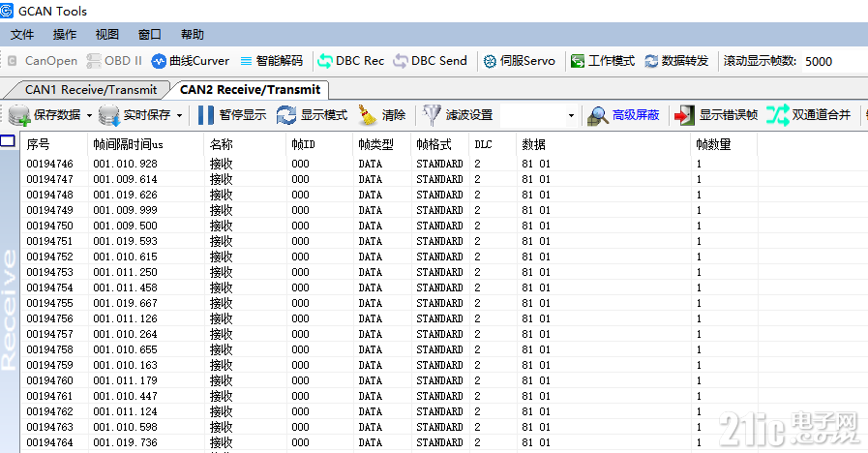Click the 帧数量 column header

point(724,144)
